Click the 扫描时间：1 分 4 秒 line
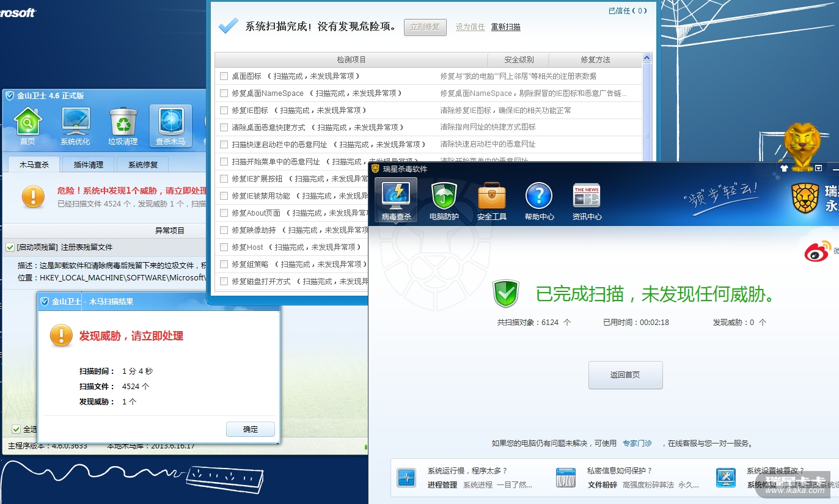The image size is (839, 504). (116, 371)
